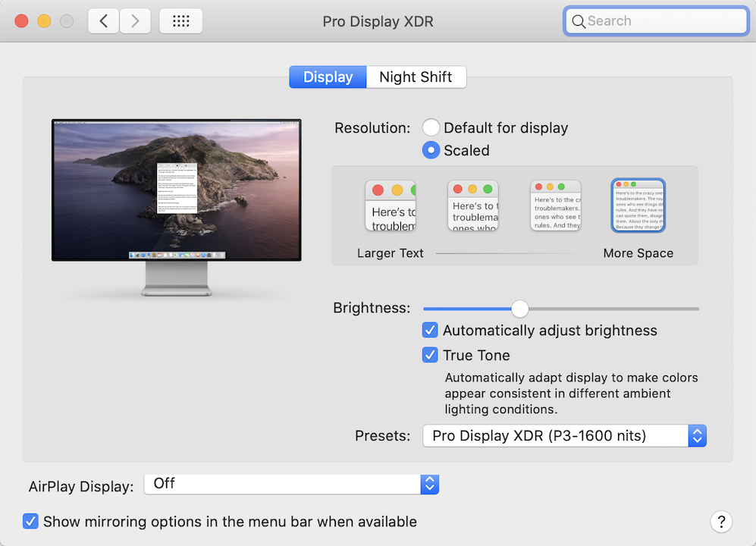Adjust the Brightness slider

click(x=520, y=309)
